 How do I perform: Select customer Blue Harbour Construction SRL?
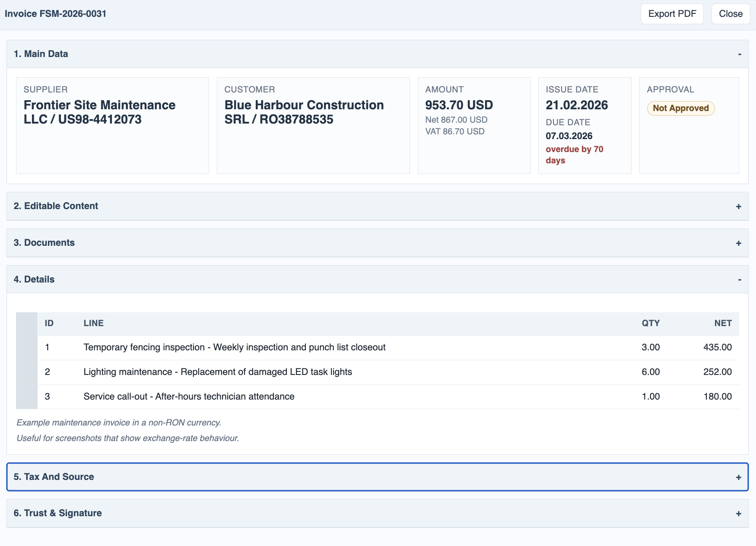[x=304, y=112]
